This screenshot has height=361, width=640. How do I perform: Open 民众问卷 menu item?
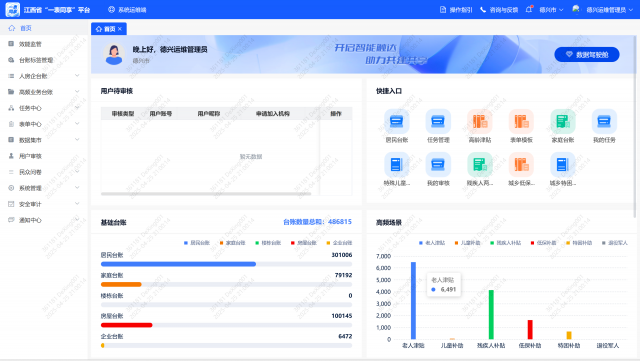pyautogui.click(x=44, y=172)
